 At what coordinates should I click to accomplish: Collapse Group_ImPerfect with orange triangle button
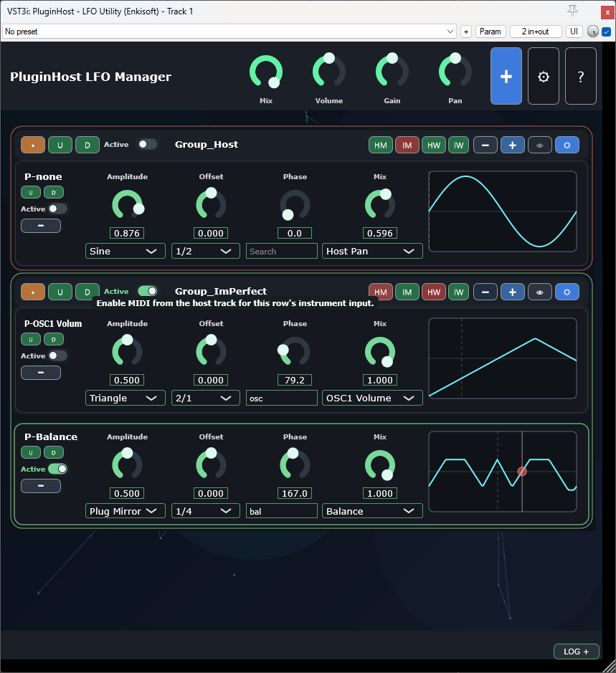pos(33,292)
